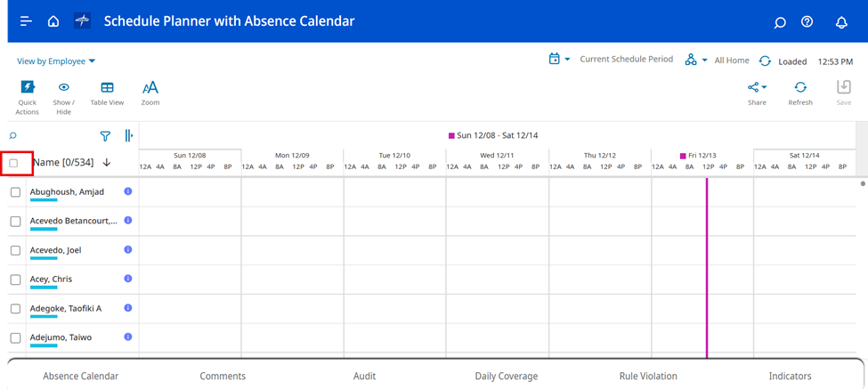This screenshot has width=868, height=389.
Task: Click the employee filter funnel icon
Action: (105, 136)
